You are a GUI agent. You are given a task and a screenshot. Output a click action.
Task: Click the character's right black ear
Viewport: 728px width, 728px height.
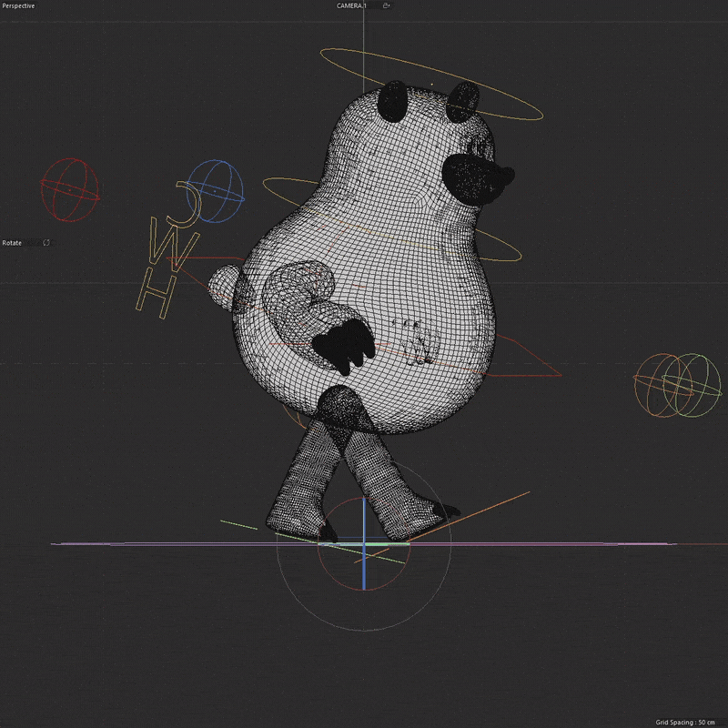(463, 102)
